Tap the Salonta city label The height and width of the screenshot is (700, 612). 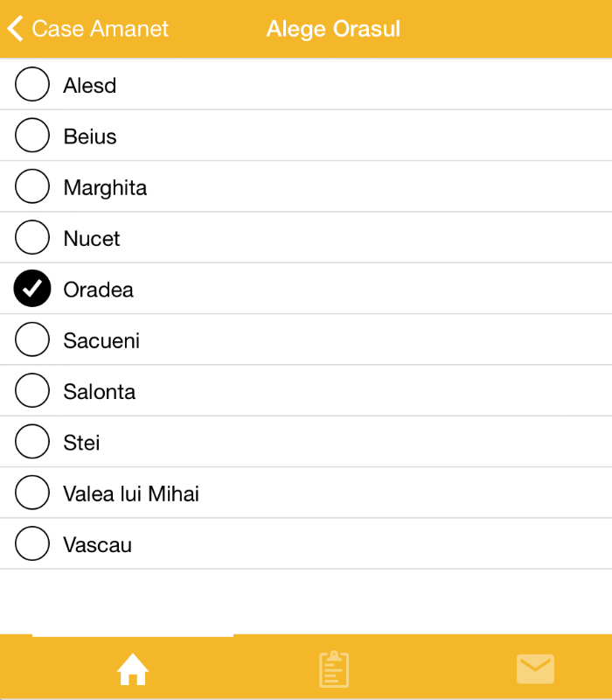click(100, 392)
